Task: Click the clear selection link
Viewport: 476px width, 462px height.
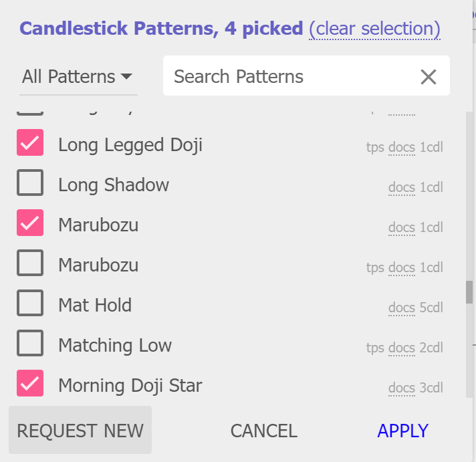Action: [x=374, y=29]
